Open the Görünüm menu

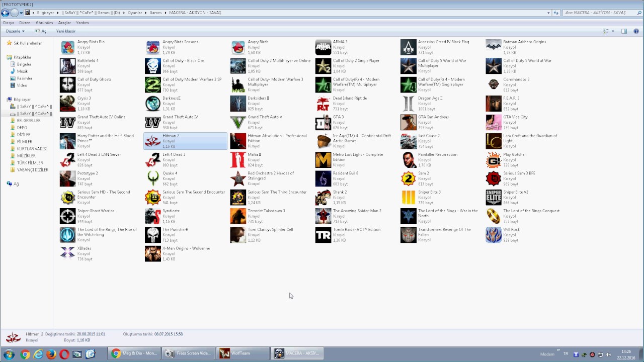tap(44, 23)
